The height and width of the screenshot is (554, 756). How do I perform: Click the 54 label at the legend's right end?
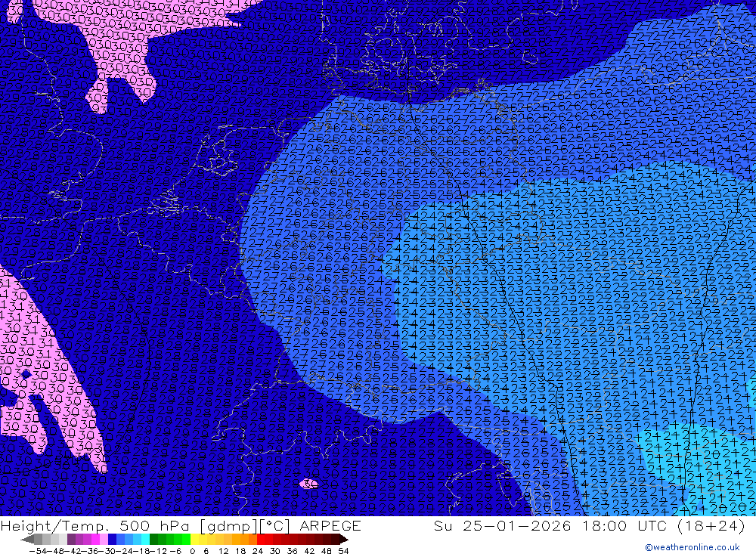click(x=343, y=551)
